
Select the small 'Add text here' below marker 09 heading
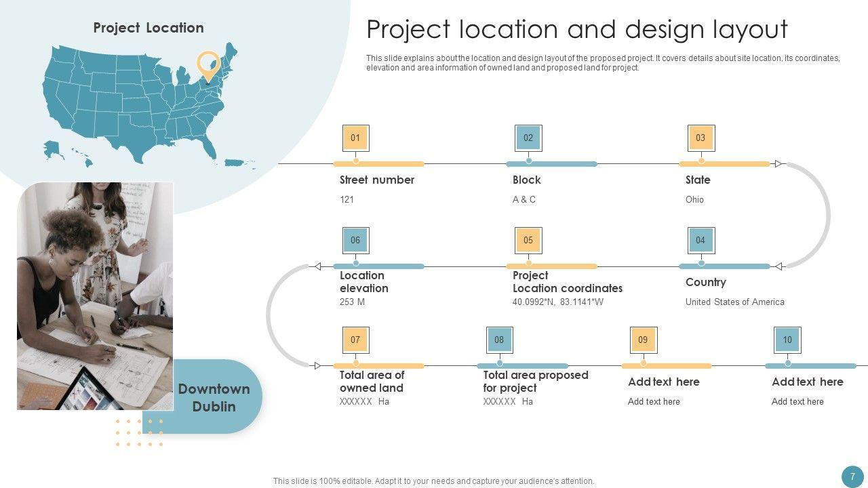[654, 401]
